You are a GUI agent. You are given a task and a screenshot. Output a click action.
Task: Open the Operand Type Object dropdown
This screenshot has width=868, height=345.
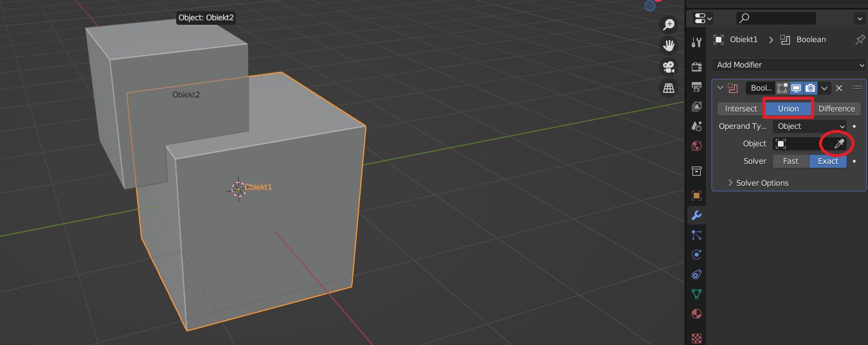[809, 126]
